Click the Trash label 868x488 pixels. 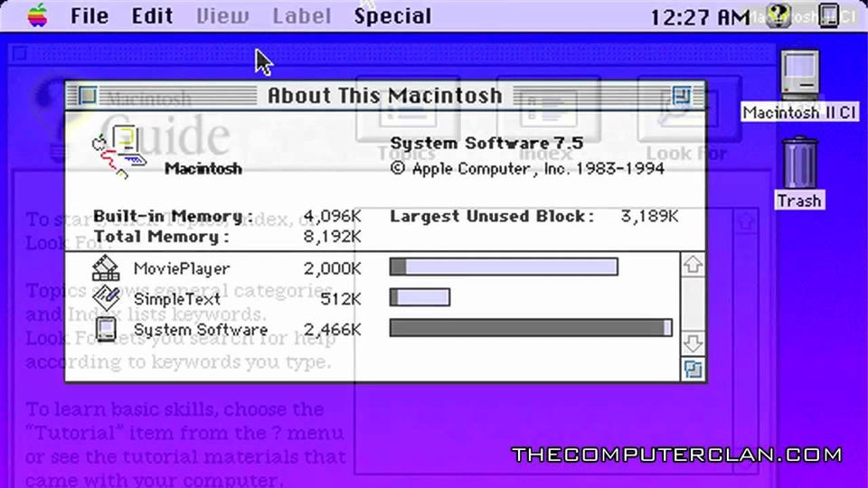click(x=799, y=201)
